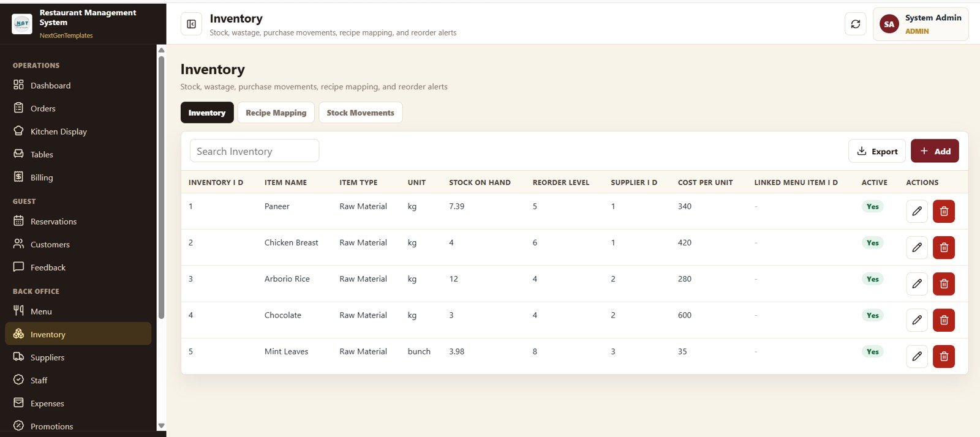This screenshot has width=980, height=437.
Task: Click the LINKED MENU ITEM I D header
Action: click(x=796, y=182)
